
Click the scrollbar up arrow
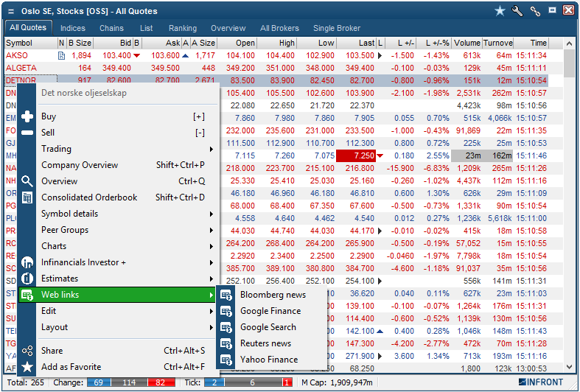click(x=569, y=44)
